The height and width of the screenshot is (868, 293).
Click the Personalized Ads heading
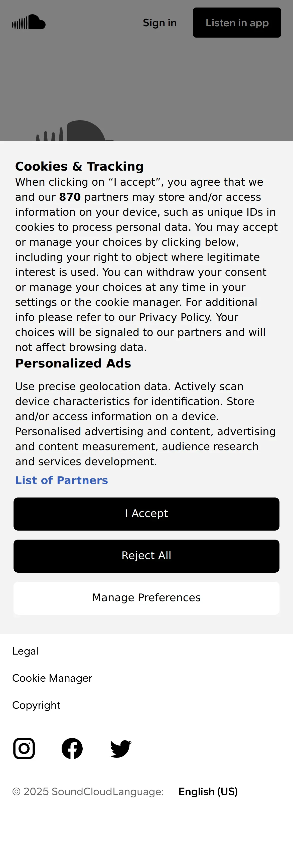coord(73,363)
